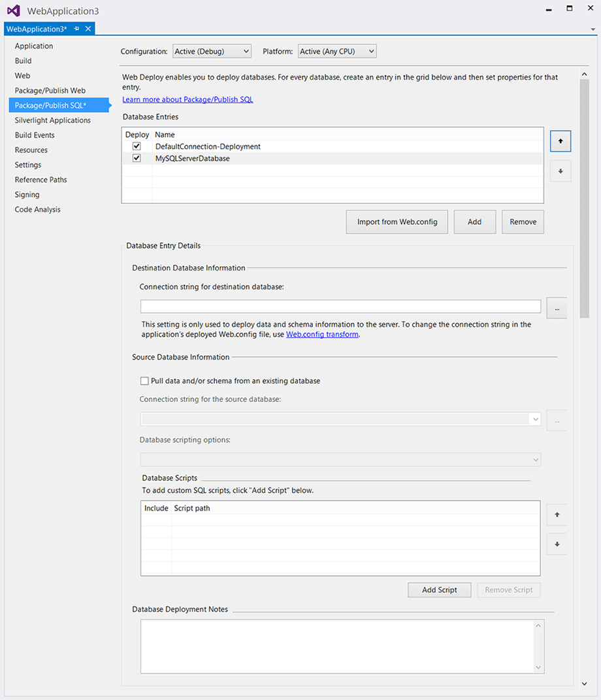The width and height of the screenshot is (601, 700).
Task: Open Reference Paths tab
Action: pyautogui.click(x=41, y=180)
